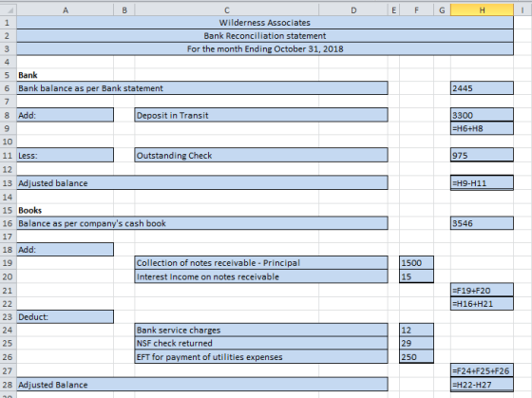
Task: Click the Deposit in Transit cell
Action: pyautogui.click(x=261, y=115)
